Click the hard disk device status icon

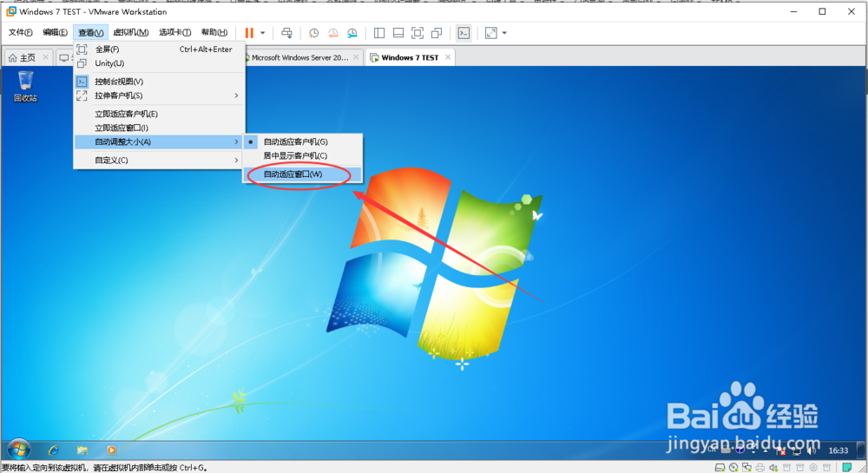point(720,468)
